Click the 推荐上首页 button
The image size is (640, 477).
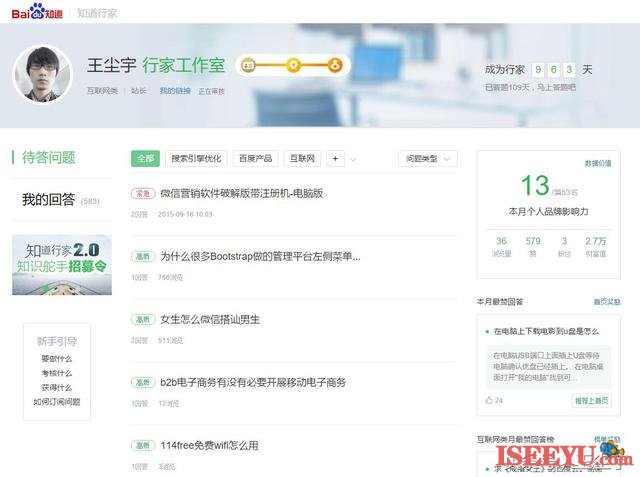(x=591, y=400)
